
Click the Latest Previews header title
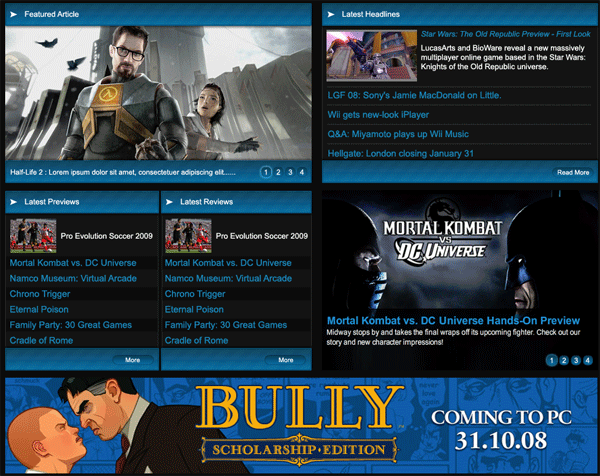coord(52,202)
